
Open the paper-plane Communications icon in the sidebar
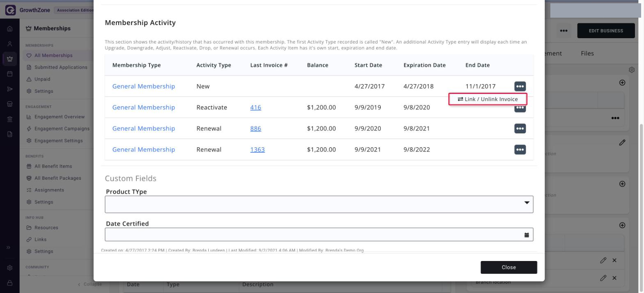(10, 89)
